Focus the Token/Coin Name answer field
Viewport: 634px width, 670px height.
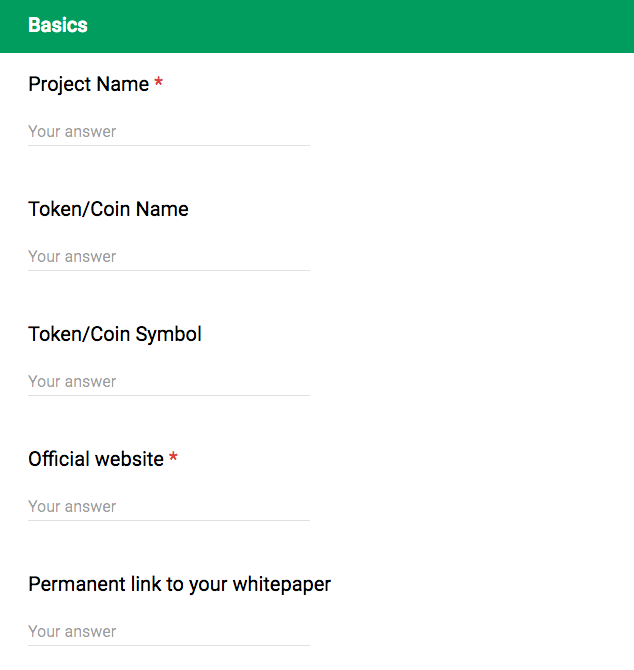click(x=169, y=257)
